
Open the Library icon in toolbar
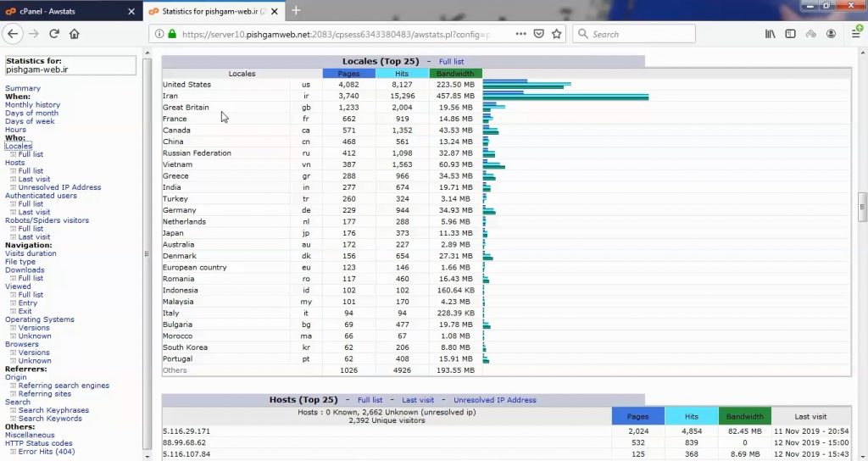click(x=770, y=34)
